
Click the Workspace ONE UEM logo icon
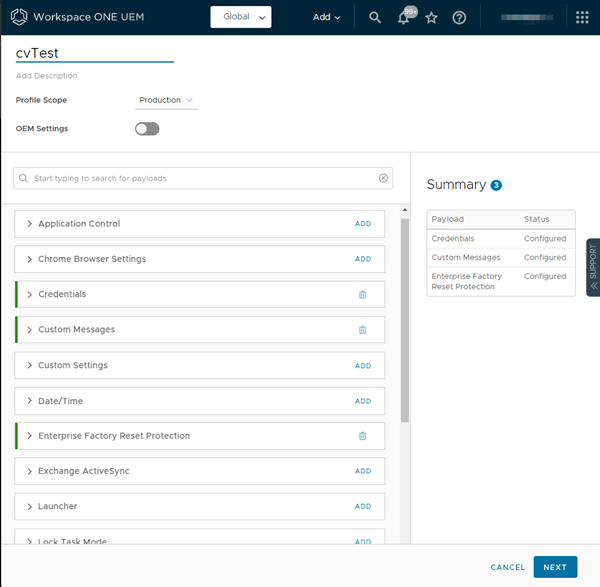tap(19, 17)
